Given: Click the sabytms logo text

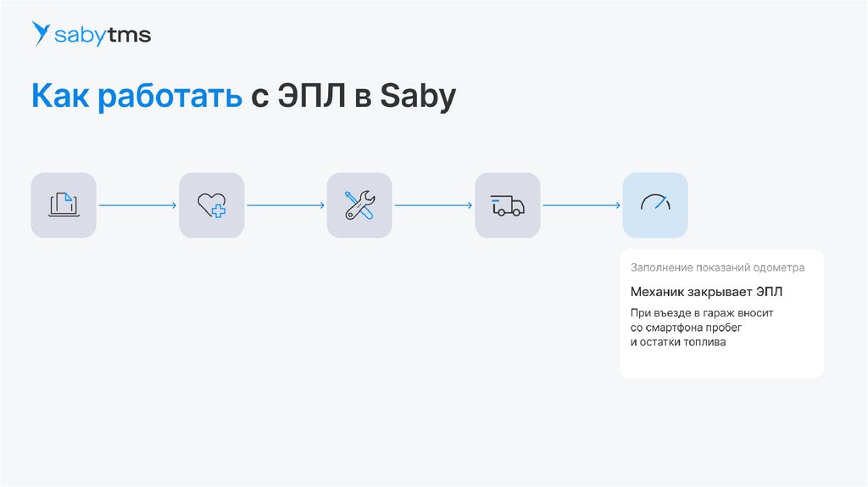Looking at the screenshot, I should [103, 35].
